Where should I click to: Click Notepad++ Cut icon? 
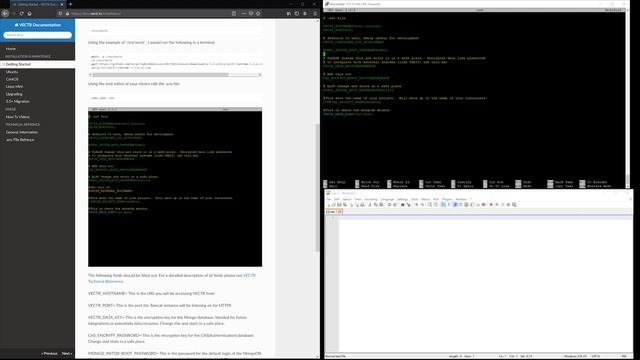click(x=370, y=204)
